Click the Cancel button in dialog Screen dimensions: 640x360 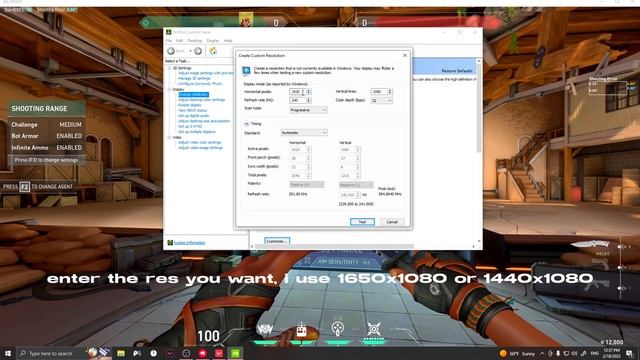pyautogui.click(x=392, y=222)
